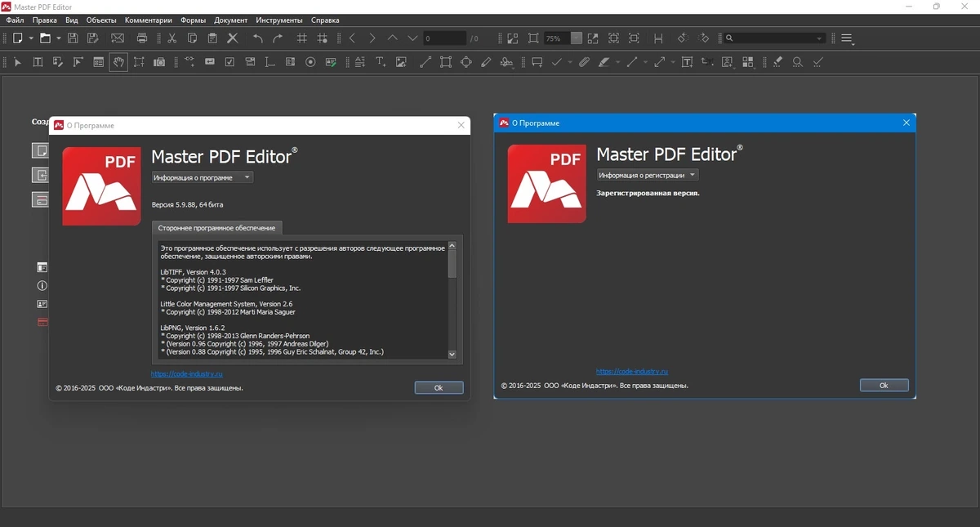Expand the Highlight tool dropdown arrow
The height and width of the screenshot is (527, 980).
[x=617, y=62]
